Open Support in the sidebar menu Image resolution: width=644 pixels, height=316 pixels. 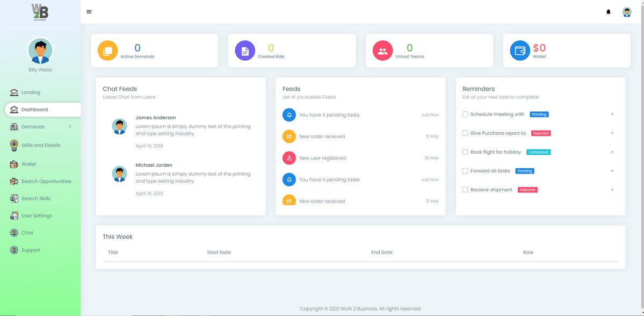point(31,250)
